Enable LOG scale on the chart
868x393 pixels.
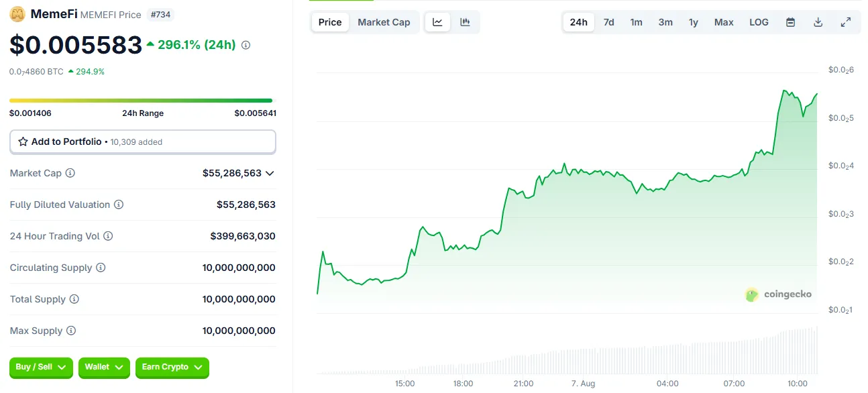coord(758,21)
